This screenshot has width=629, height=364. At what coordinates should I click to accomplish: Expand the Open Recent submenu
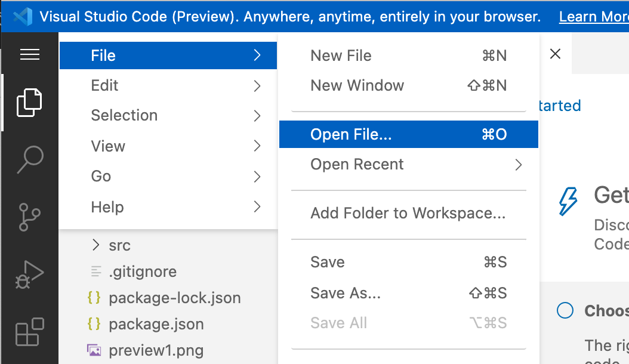pyautogui.click(x=408, y=165)
